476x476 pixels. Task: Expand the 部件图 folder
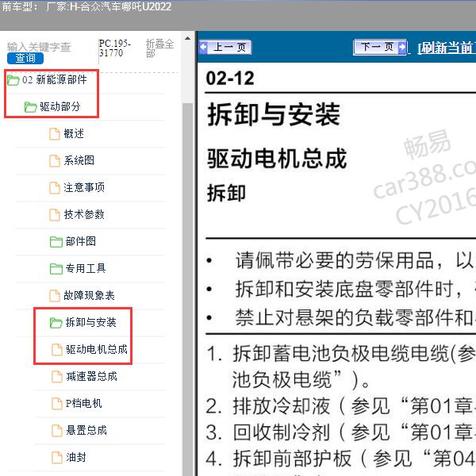73,242
